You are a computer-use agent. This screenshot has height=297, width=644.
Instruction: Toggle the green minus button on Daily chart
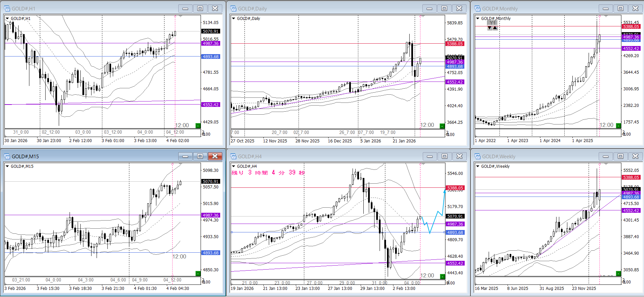tap(442, 126)
